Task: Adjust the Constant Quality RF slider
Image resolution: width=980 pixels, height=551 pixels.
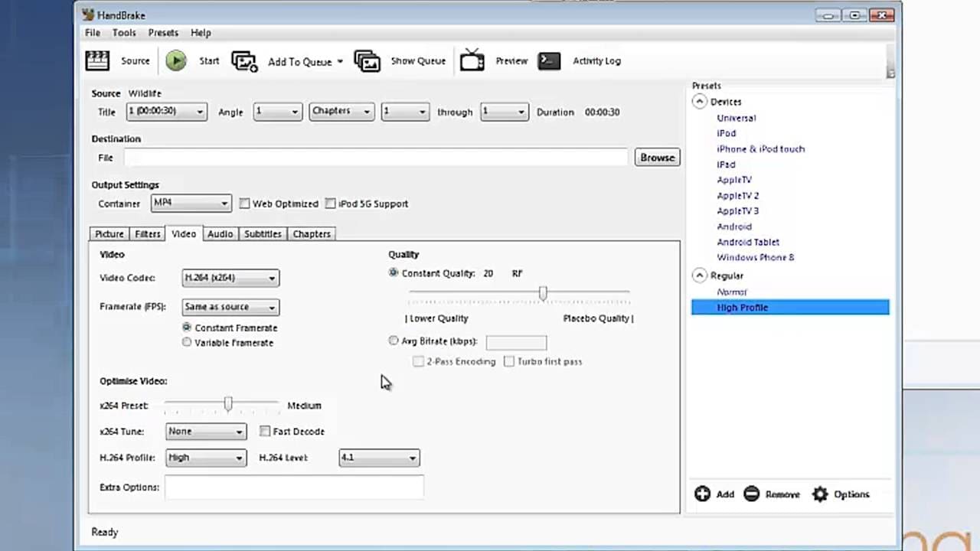Action: pos(543,294)
